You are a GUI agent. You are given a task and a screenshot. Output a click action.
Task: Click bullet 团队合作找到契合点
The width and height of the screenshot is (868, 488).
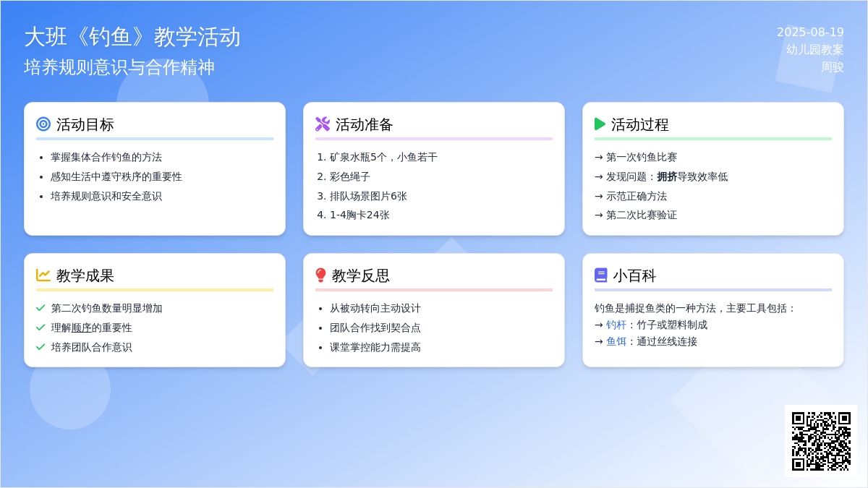point(375,328)
